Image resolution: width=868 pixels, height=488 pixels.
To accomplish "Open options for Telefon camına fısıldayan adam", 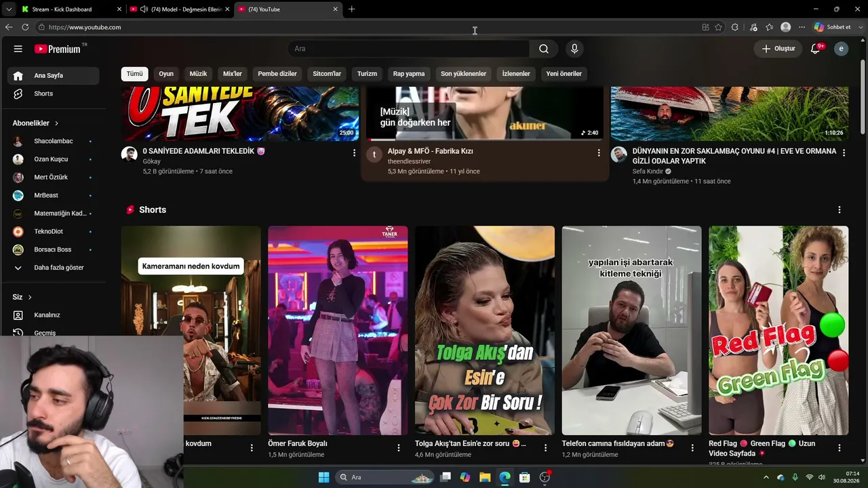I will [x=692, y=448].
